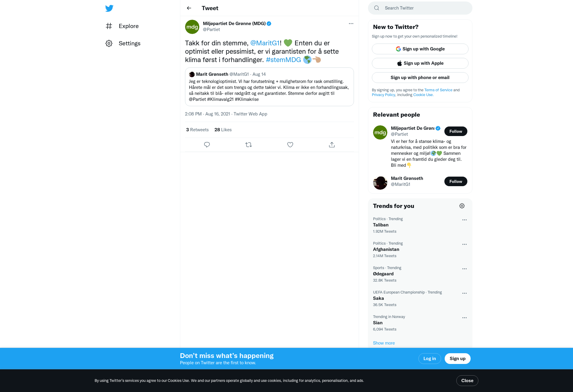Open the #stemMDG hashtag link
Image resolution: width=573 pixels, height=392 pixels.
[283, 60]
